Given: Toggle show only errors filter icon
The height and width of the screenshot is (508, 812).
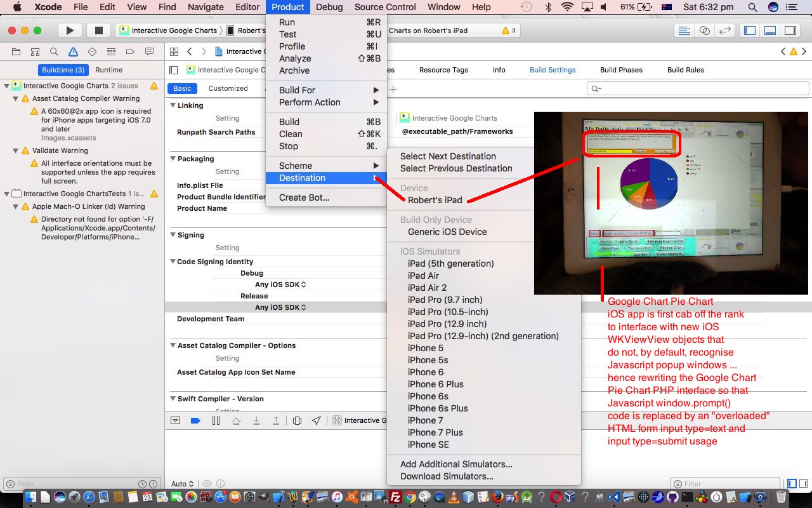Looking at the screenshot, I should [x=153, y=484].
